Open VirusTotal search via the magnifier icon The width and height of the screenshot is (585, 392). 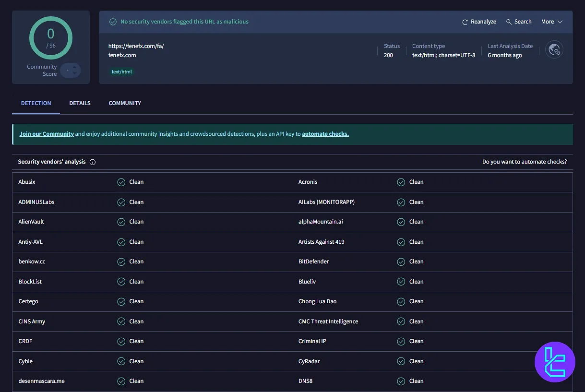click(507, 22)
